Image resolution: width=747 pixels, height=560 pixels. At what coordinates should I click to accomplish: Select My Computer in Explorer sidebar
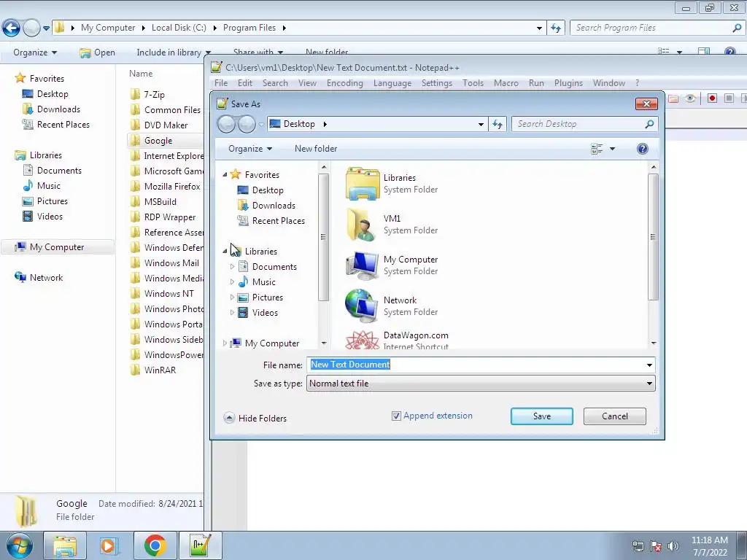[x=57, y=247]
